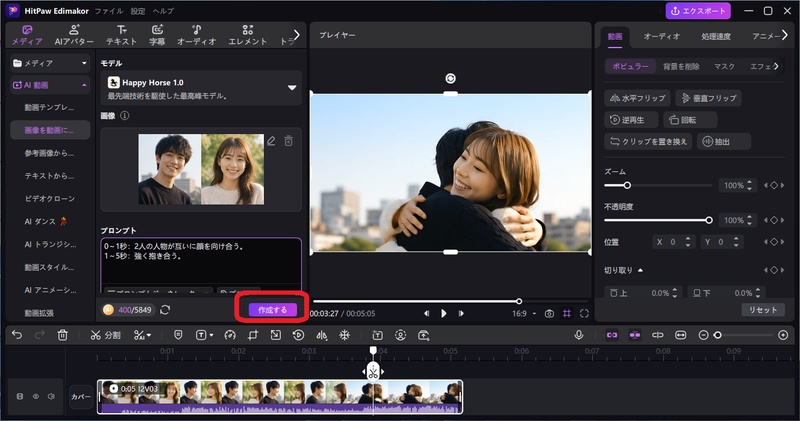This screenshot has height=421, width=800.
Task: Click the 作成する generate button
Action: [x=272, y=310]
